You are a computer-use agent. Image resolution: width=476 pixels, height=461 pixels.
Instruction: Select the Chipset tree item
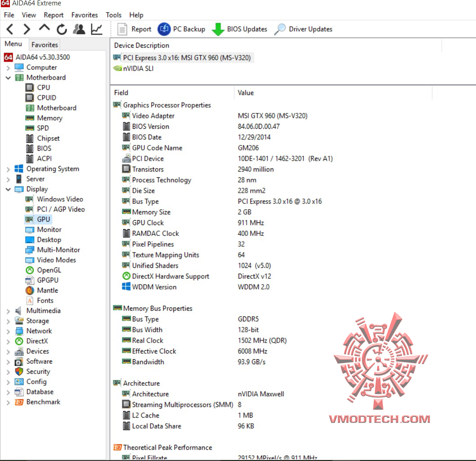(x=42, y=139)
